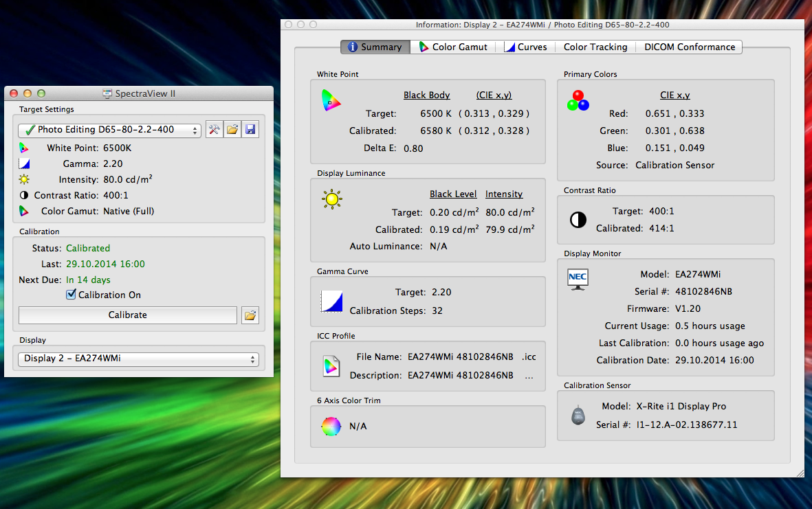
Task: Click the edit target settings tools icon
Action: click(214, 129)
